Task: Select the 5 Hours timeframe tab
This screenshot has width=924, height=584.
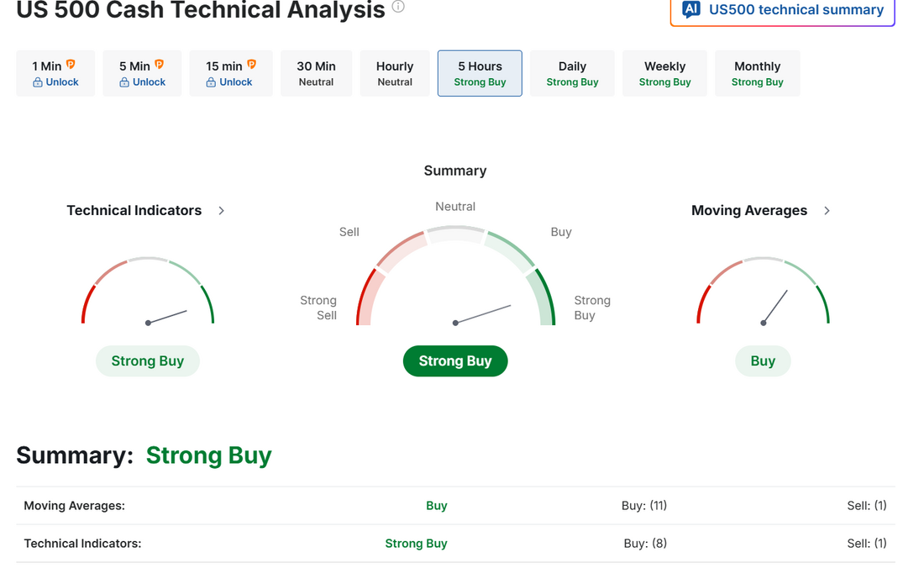Action: [x=480, y=73]
